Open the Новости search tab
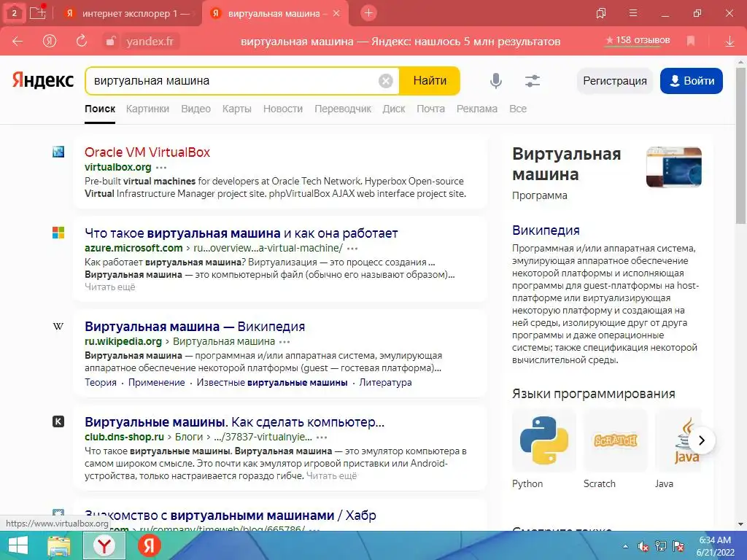The width and height of the screenshot is (747, 560). (x=283, y=109)
